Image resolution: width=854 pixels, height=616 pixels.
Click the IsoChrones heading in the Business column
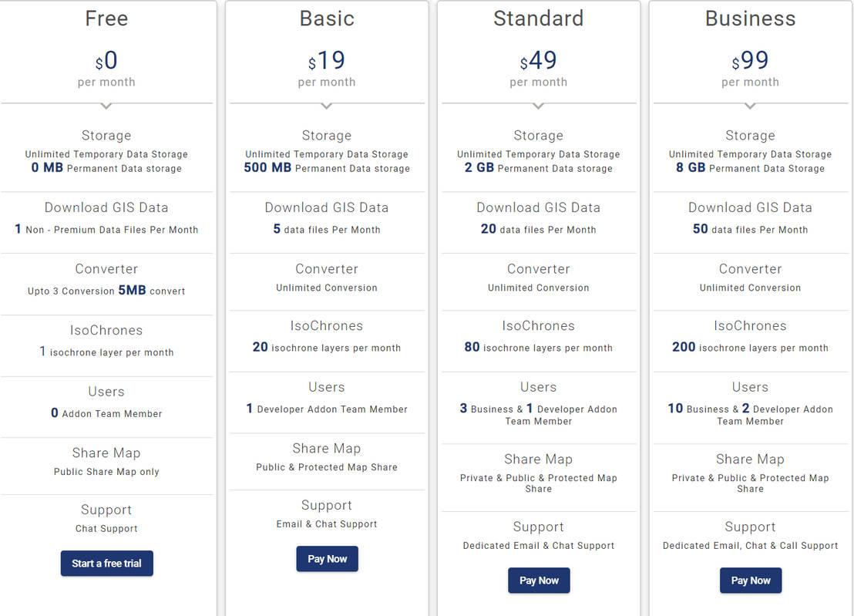click(x=750, y=325)
